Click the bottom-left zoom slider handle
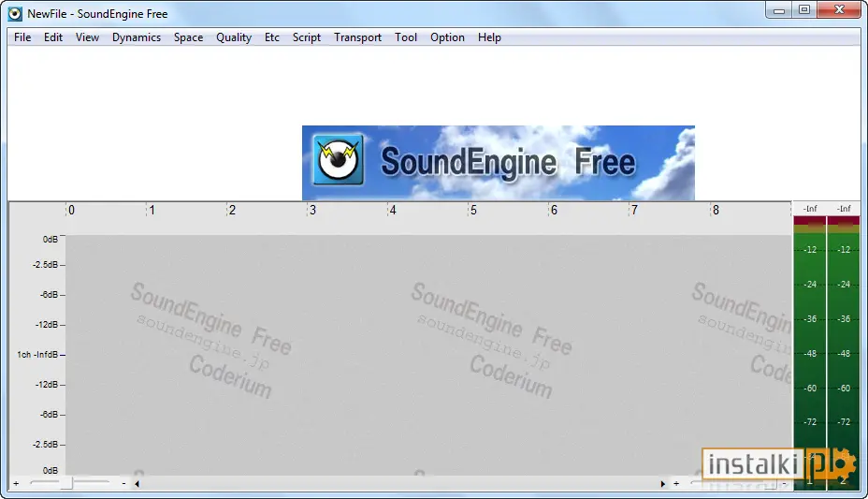This screenshot has width=868, height=499. coord(66,483)
